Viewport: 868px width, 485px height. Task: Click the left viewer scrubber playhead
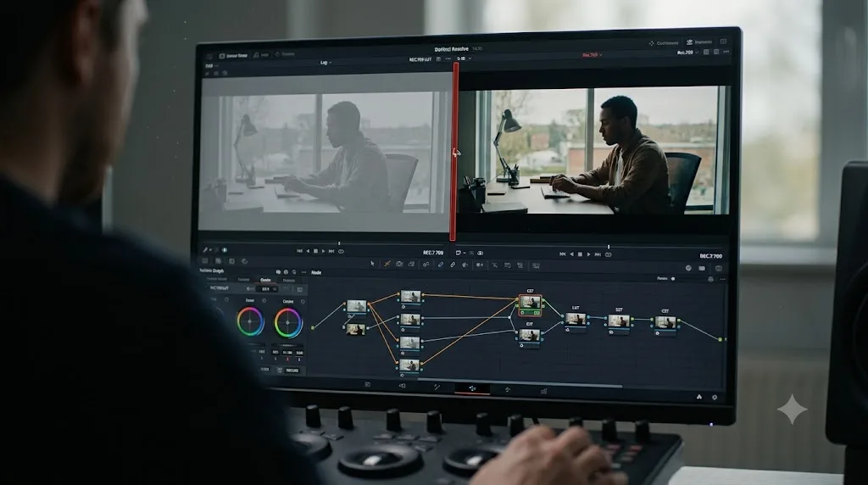point(339,243)
